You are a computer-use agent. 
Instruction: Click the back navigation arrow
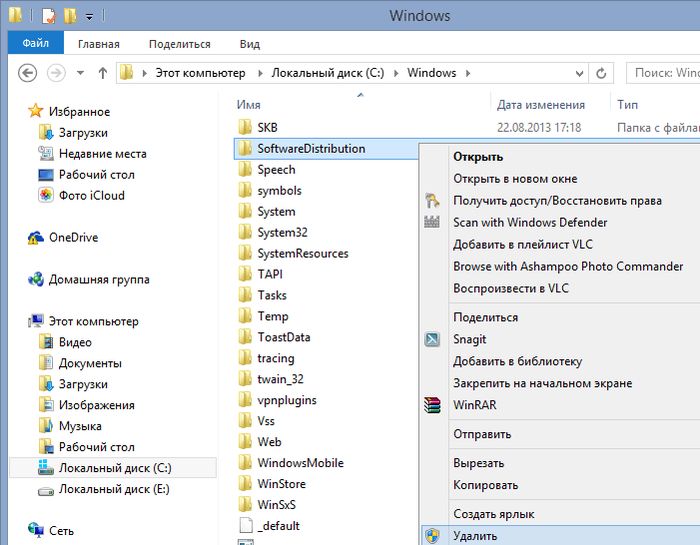28,73
